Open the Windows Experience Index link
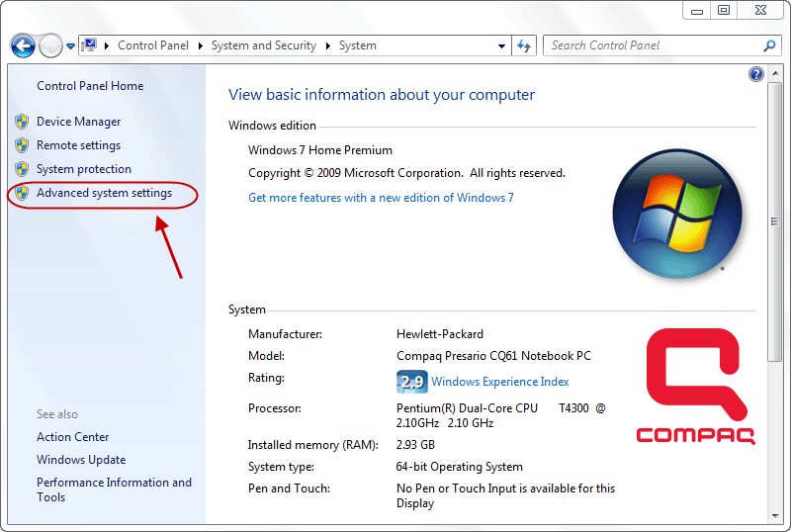The width and height of the screenshot is (791, 532). [x=500, y=382]
